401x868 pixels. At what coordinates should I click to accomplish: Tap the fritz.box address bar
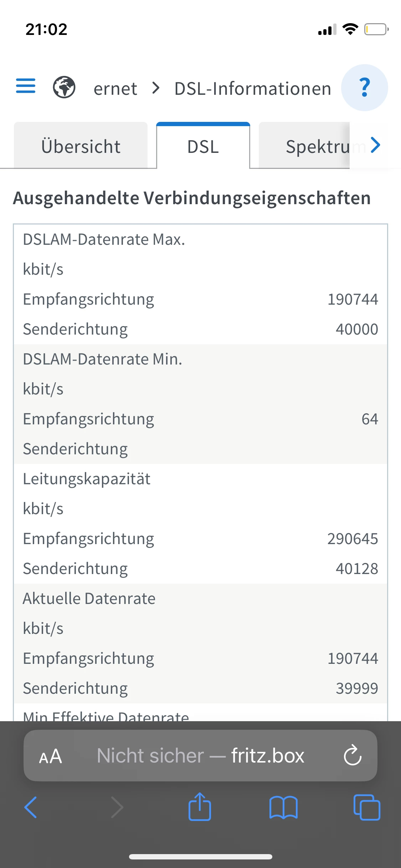(x=200, y=755)
